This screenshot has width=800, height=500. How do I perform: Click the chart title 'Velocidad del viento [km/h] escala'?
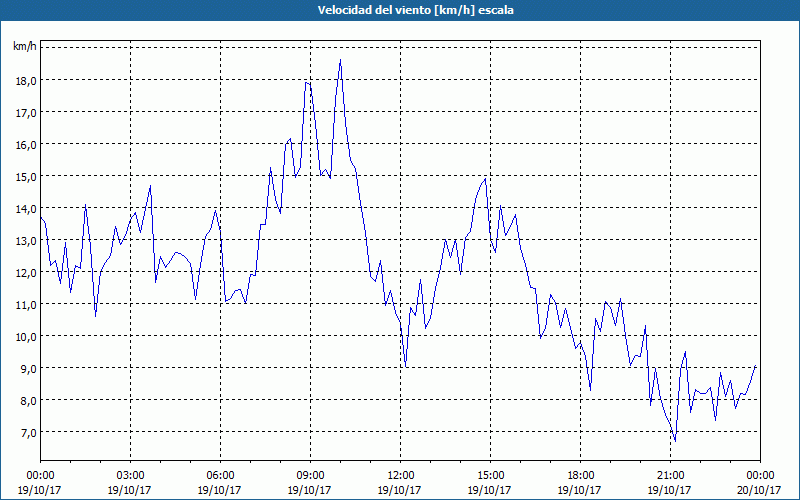[x=415, y=10]
